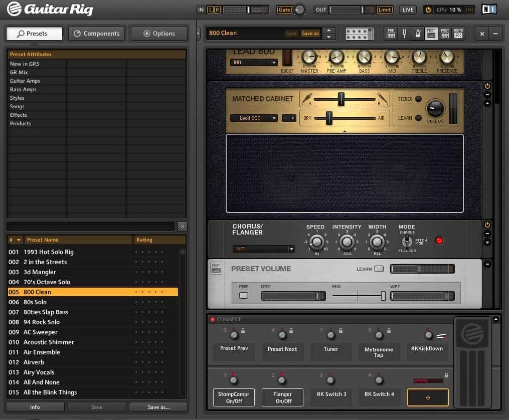Open the Lead 800 INIT preset dropdown
This screenshot has width=509, height=420.
254,62
